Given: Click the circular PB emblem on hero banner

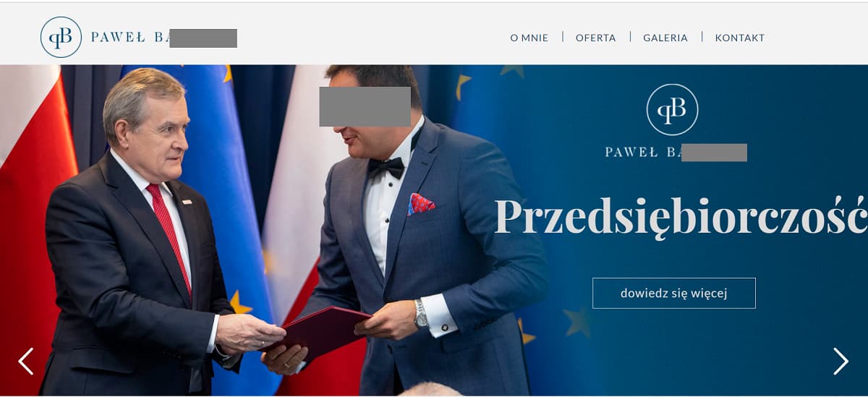Looking at the screenshot, I should (672, 109).
